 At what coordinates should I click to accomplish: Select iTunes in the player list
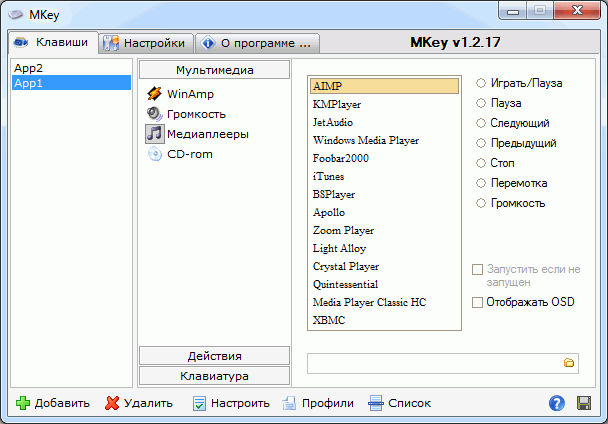(384, 176)
